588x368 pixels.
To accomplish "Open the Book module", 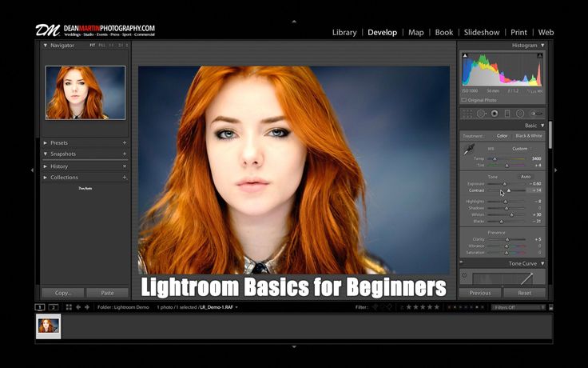I will point(444,33).
